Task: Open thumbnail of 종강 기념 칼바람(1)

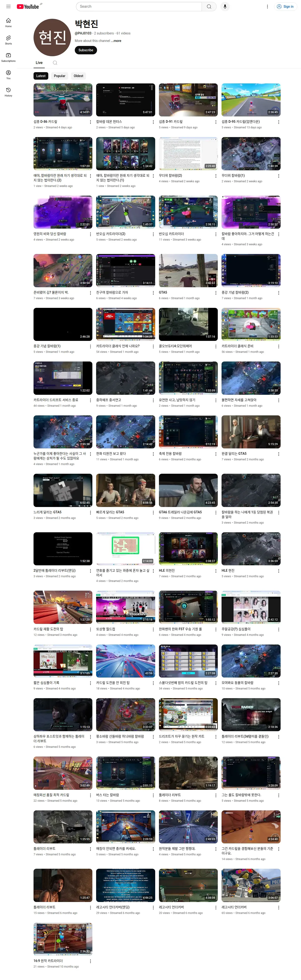Action: click(63, 324)
